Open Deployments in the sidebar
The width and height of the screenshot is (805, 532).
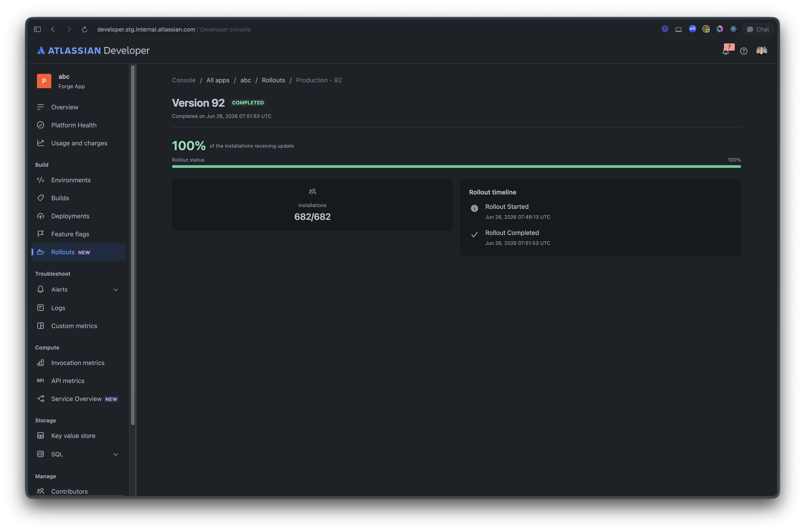pyautogui.click(x=78, y=216)
